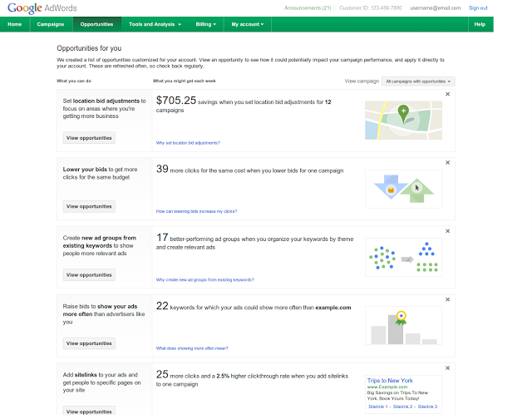Click the '25 more clicks' sitelinks text
The width and height of the screenshot is (532, 419).
click(252, 378)
